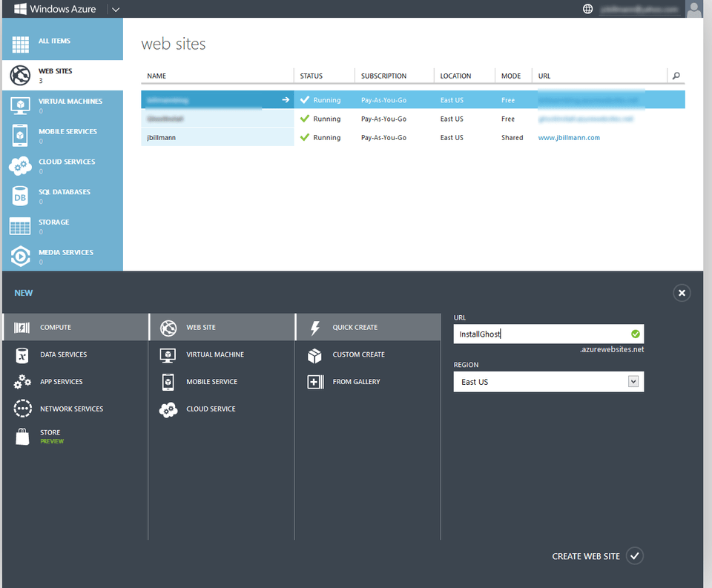
Task: Sort by the MODE column header
Action: pos(511,76)
